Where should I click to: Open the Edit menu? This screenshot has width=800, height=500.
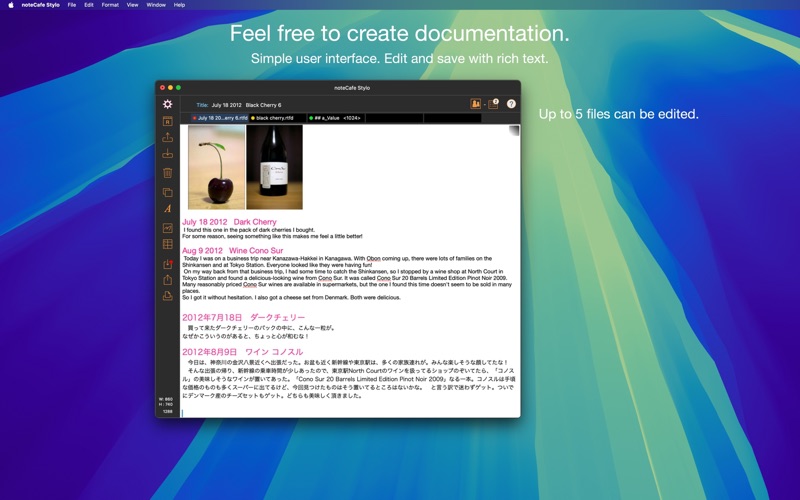(x=89, y=5)
